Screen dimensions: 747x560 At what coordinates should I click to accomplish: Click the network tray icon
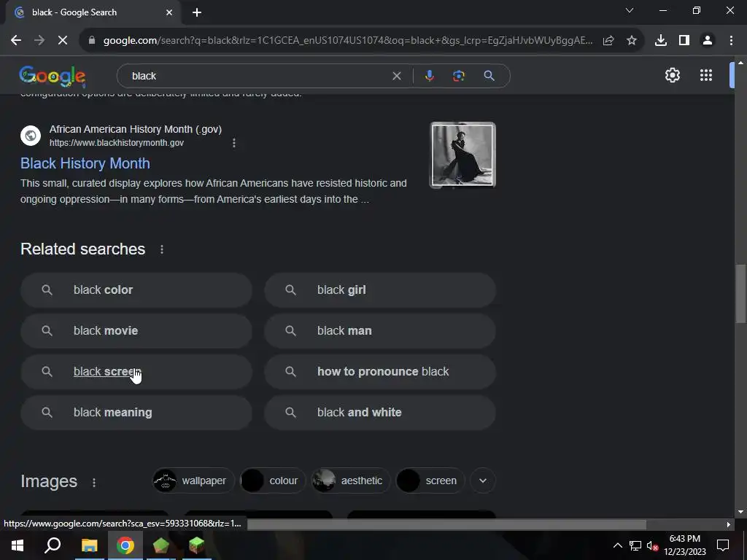pyautogui.click(x=635, y=545)
